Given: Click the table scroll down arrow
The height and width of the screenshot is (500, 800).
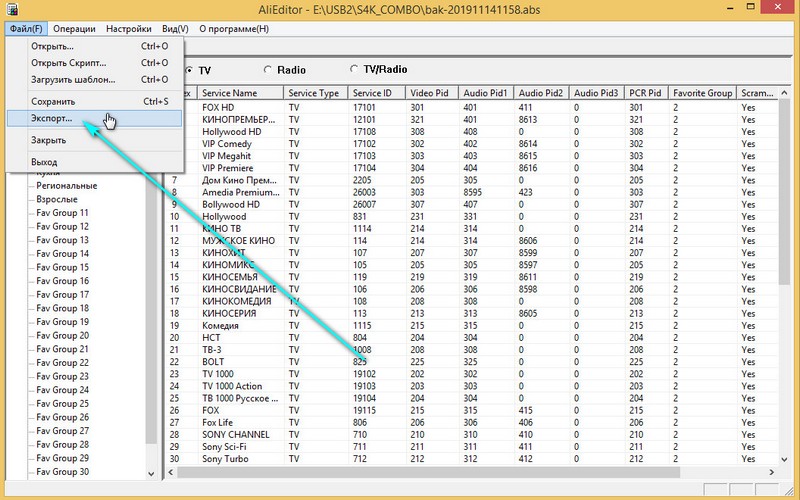Looking at the screenshot, I should point(785,459).
